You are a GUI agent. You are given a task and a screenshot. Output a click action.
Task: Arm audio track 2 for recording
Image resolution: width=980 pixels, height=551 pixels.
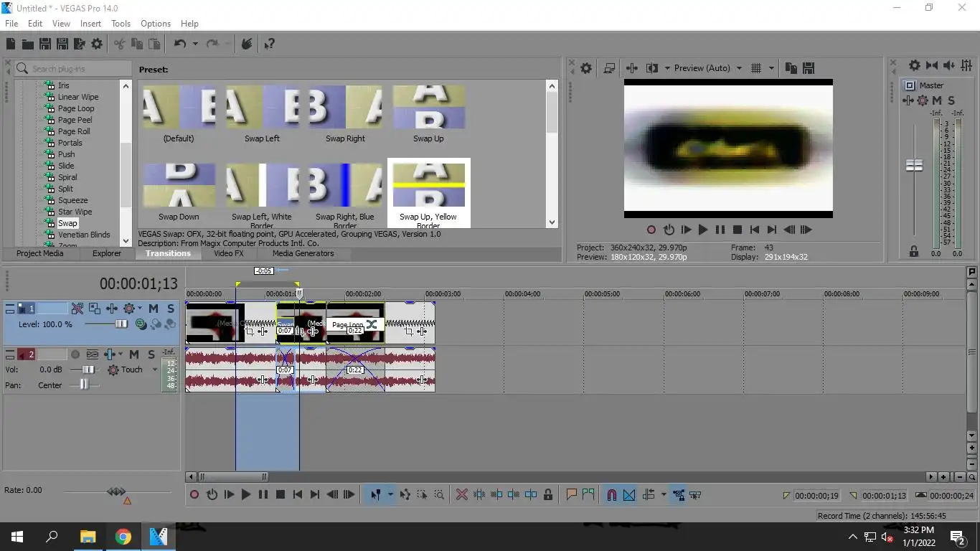point(75,354)
